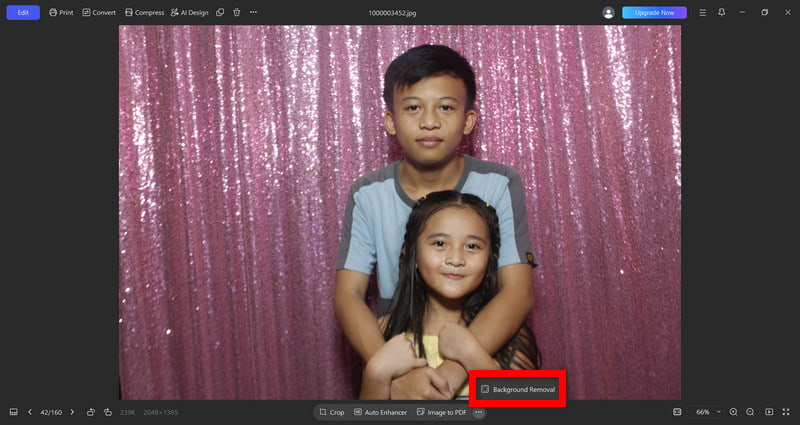The height and width of the screenshot is (425, 800).
Task: Click the copy image icon
Action: click(220, 13)
